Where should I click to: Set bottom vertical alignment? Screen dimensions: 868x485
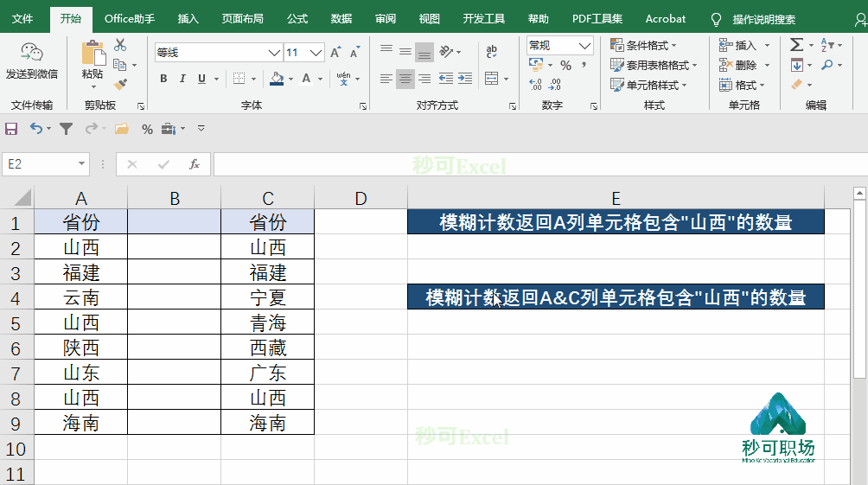point(424,52)
